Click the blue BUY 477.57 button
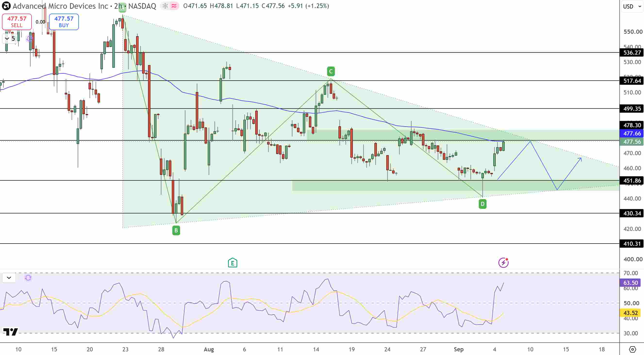The height and width of the screenshot is (355, 644). pos(64,22)
